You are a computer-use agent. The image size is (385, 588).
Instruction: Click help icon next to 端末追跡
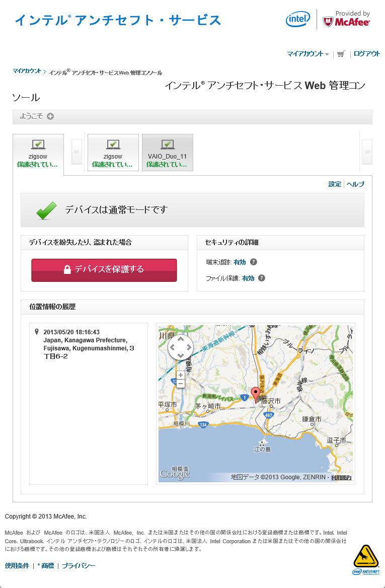(254, 262)
